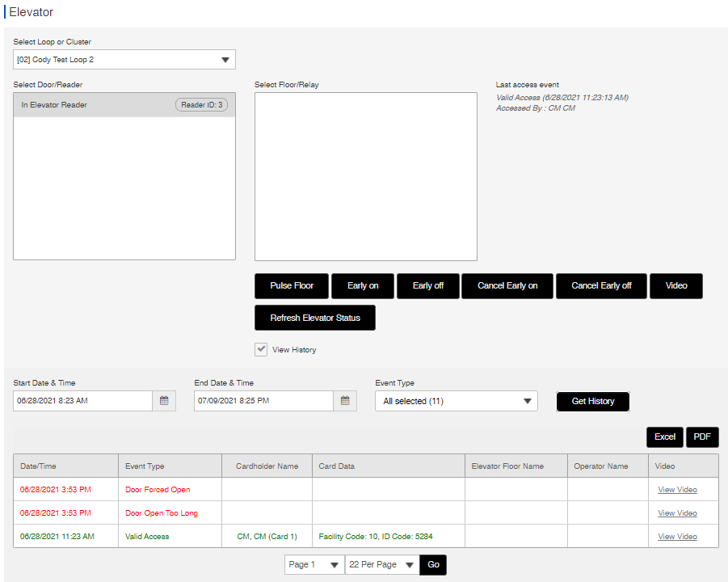The height and width of the screenshot is (582, 728).
Task: Open the Event Type dropdown
Action: pyautogui.click(x=457, y=401)
